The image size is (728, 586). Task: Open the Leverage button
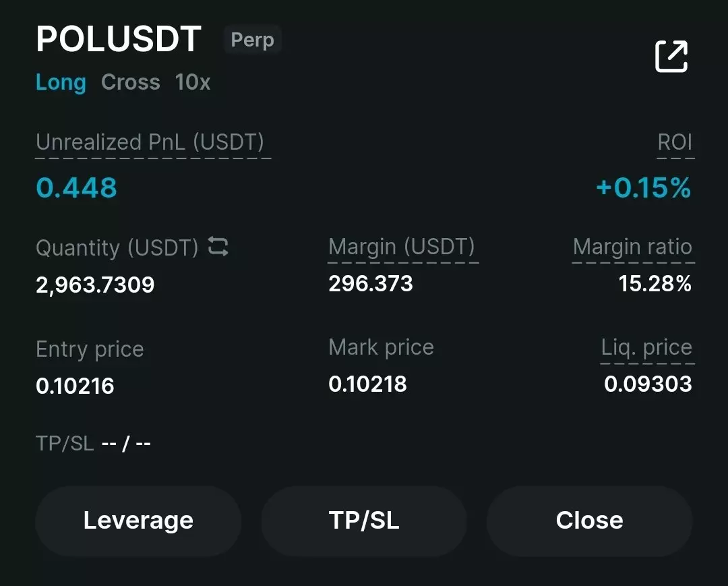tap(138, 521)
